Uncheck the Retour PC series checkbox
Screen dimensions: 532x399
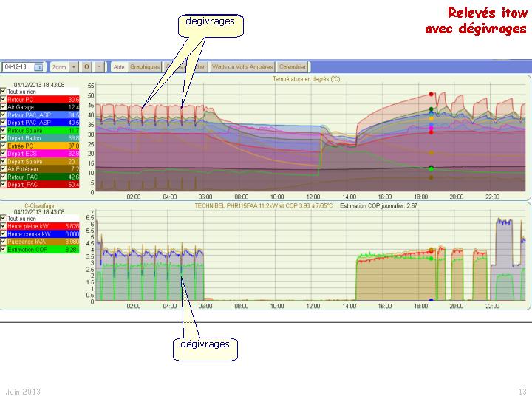coord(4,100)
